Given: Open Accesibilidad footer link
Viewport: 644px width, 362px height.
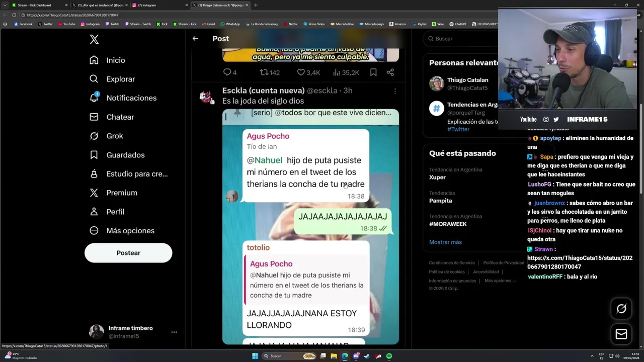Looking at the screenshot, I should point(486,272).
